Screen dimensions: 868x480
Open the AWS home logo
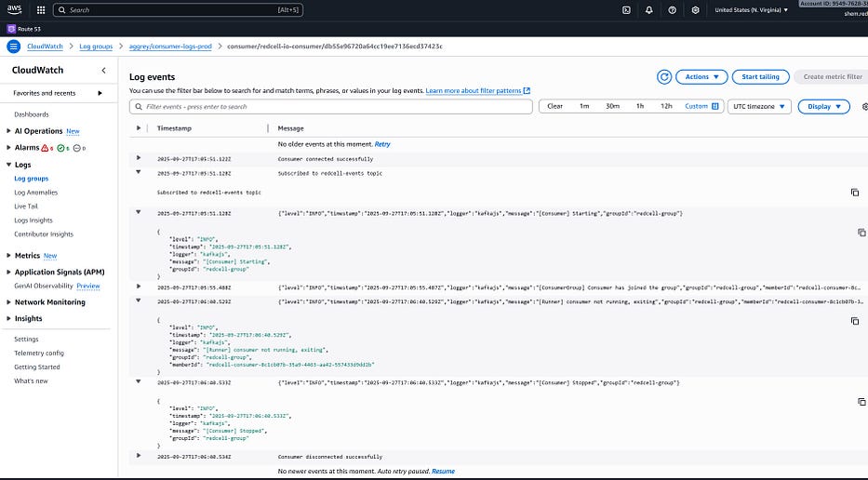14,9
